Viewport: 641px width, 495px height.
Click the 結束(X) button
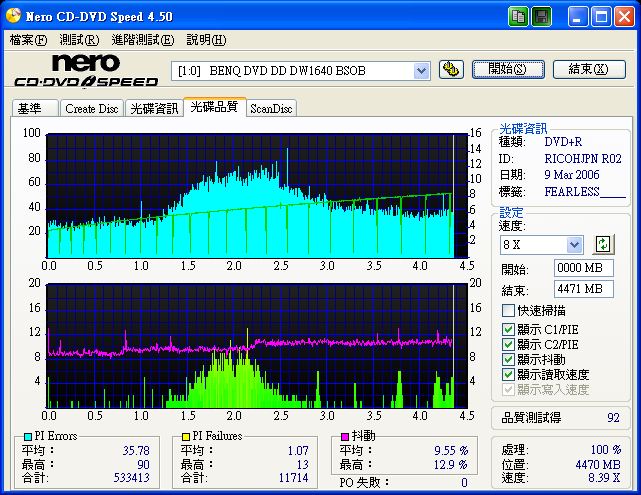[x=589, y=69]
